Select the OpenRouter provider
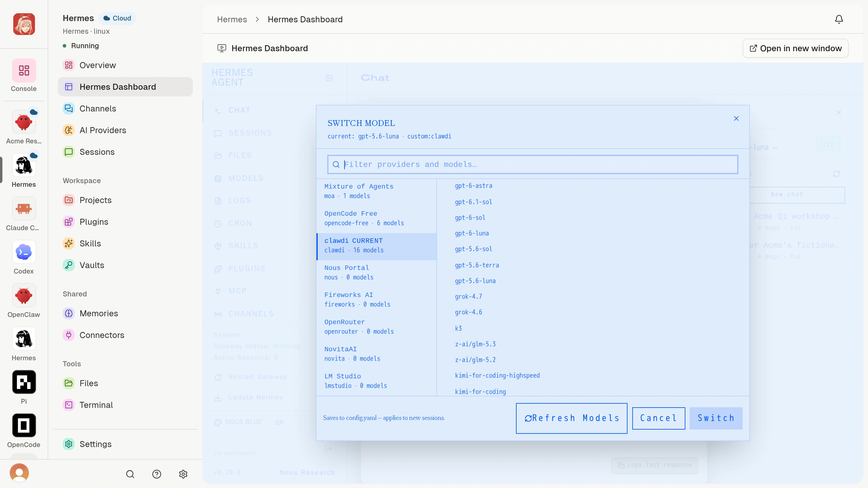 coord(377,327)
